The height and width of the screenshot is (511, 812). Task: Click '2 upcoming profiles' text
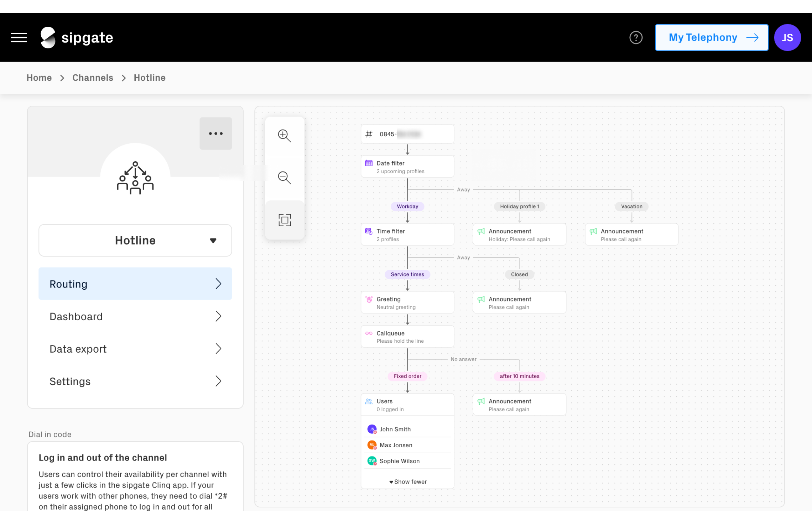pyautogui.click(x=400, y=172)
